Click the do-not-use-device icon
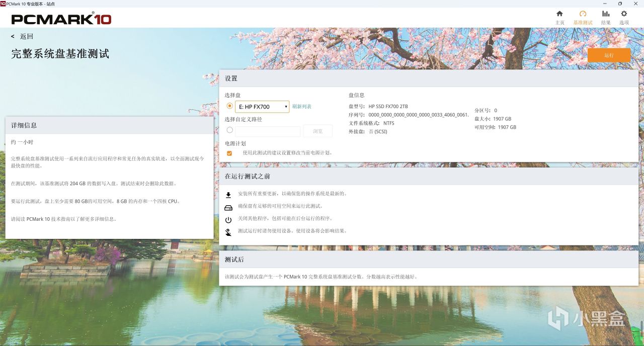The height and width of the screenshot is (346, 644). 228,232
